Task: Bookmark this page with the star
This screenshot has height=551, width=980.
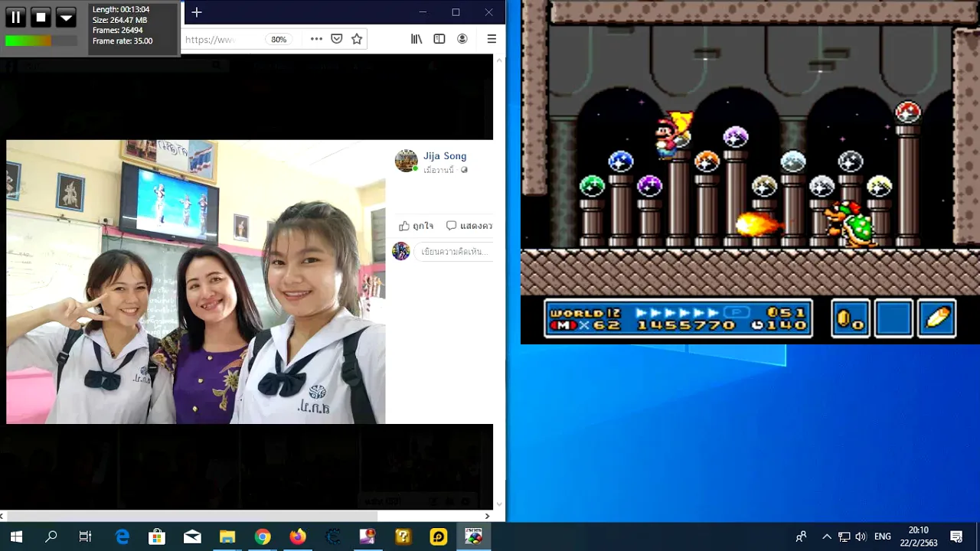Action: click(357, 39)
